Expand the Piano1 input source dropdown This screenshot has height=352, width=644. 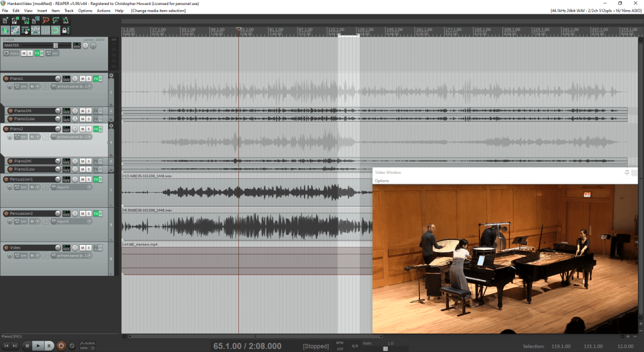(x=72, y=86)
